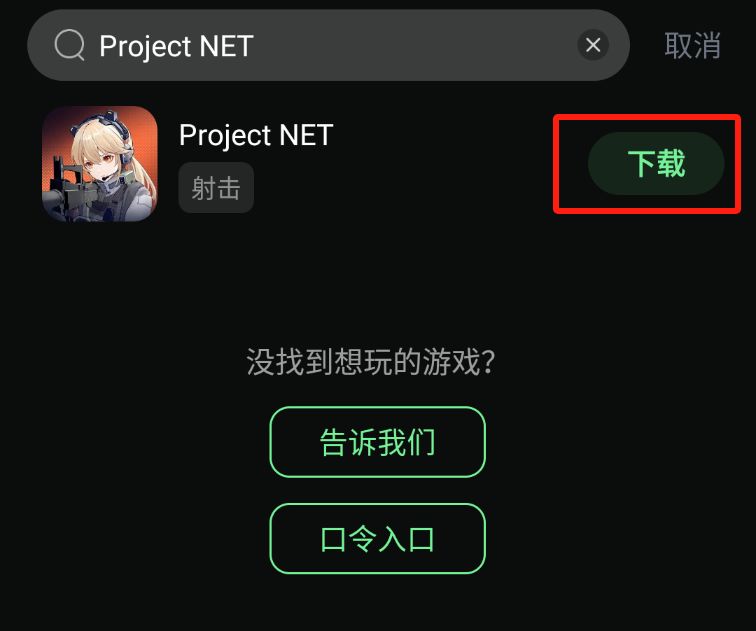756x631 pixels.
Task: Click the Project NET result title
Action: [256, 135]
